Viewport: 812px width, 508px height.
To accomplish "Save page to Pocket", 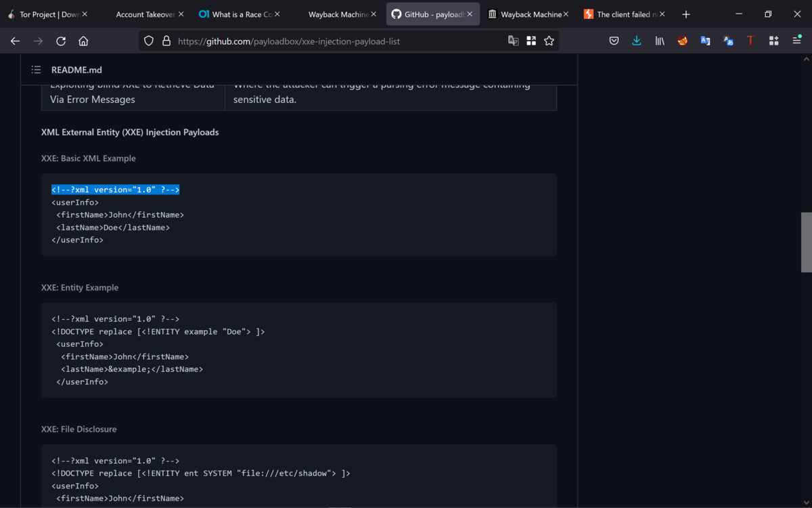I will click(614, 41).
